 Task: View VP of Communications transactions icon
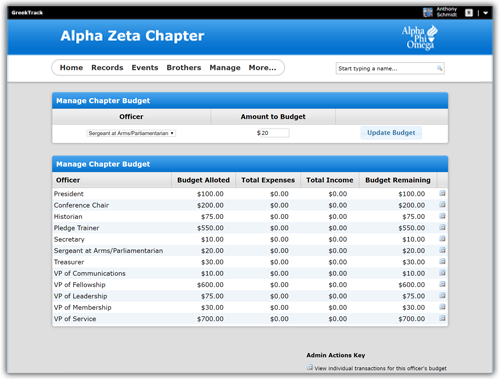coord(442,273)
